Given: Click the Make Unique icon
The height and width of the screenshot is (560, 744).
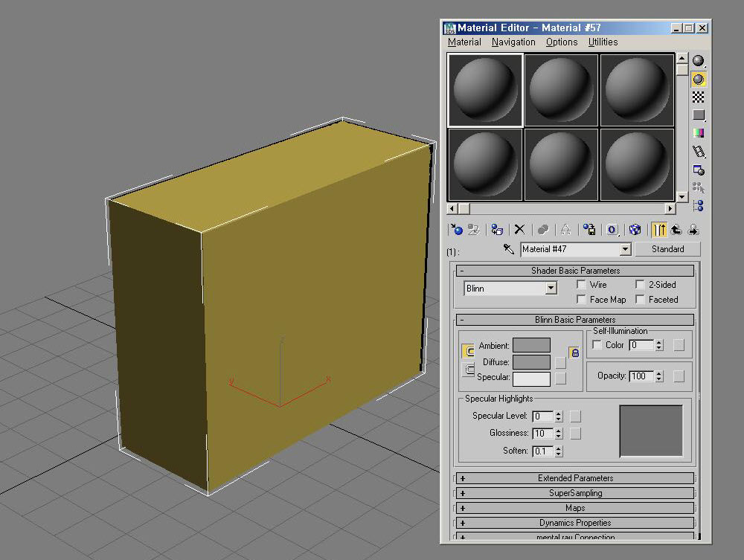Looking at the screenshot, I should coord(565,230).
